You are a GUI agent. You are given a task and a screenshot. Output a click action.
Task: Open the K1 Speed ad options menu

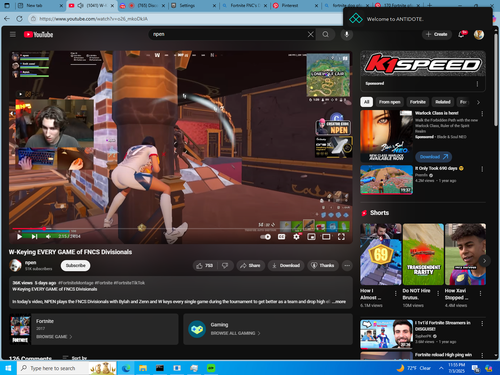[477, 84]
